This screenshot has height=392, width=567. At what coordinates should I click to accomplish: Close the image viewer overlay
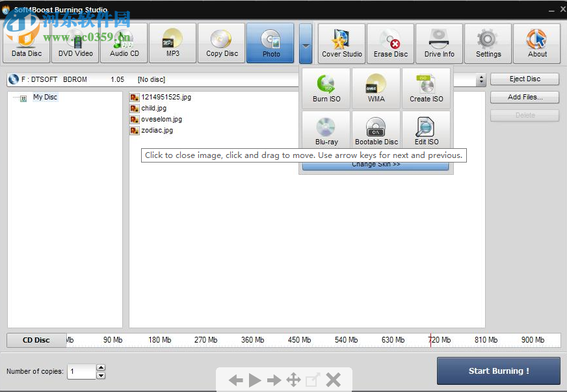(x=333, y=380)
